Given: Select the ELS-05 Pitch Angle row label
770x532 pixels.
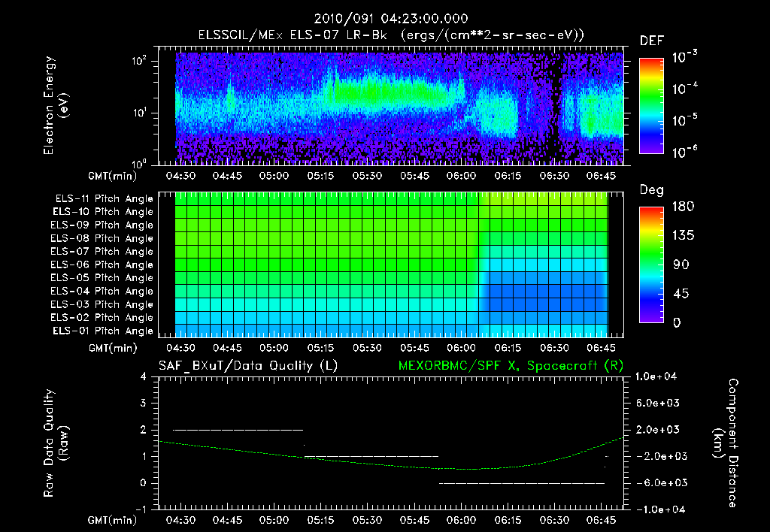Looking at the screenshot, I should coord(102,278).
